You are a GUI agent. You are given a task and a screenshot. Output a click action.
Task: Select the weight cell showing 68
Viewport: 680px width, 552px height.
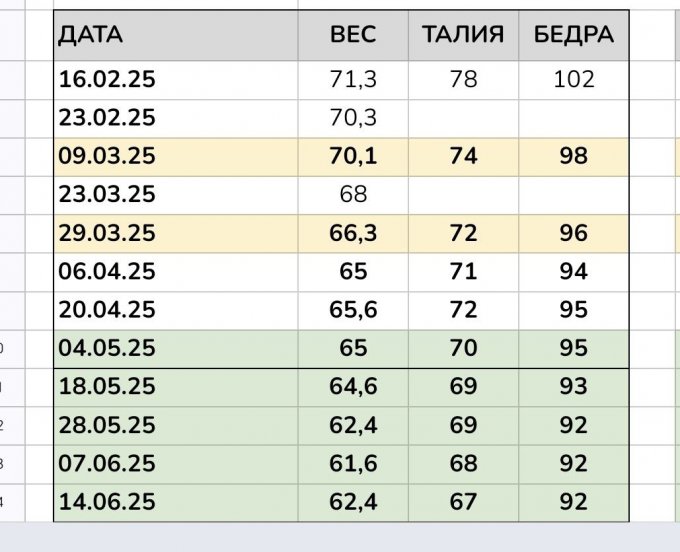coord(353,195)
